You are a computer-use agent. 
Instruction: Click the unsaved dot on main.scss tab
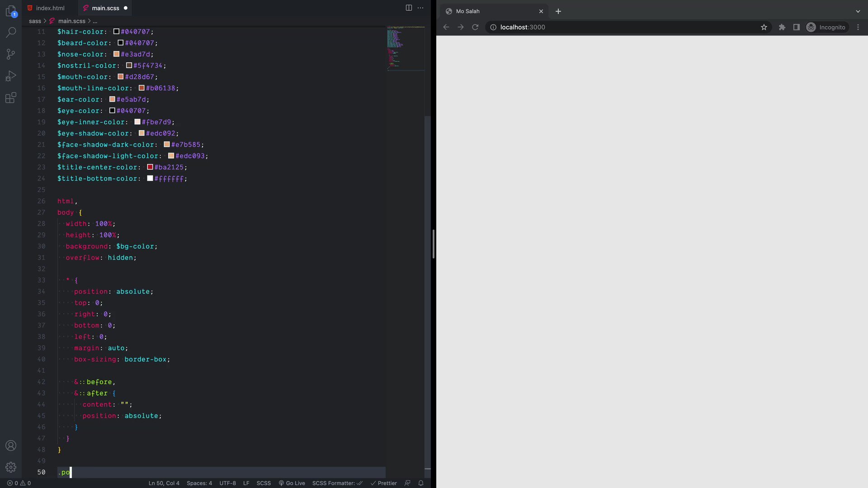pos(126,8)
